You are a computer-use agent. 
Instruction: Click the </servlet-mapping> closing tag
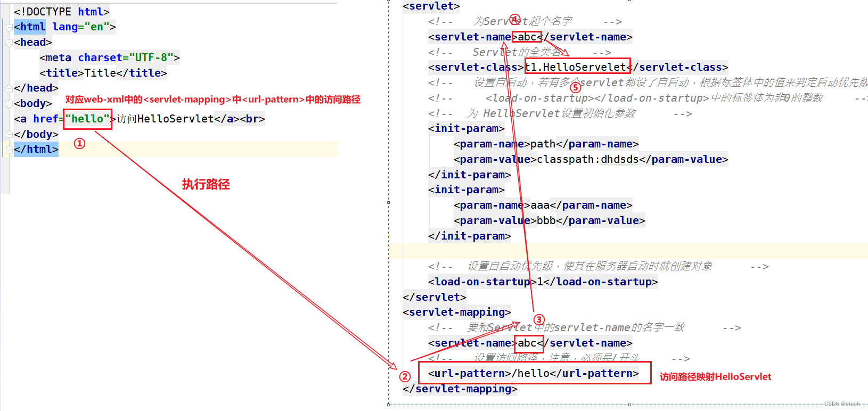click(460, 389)
